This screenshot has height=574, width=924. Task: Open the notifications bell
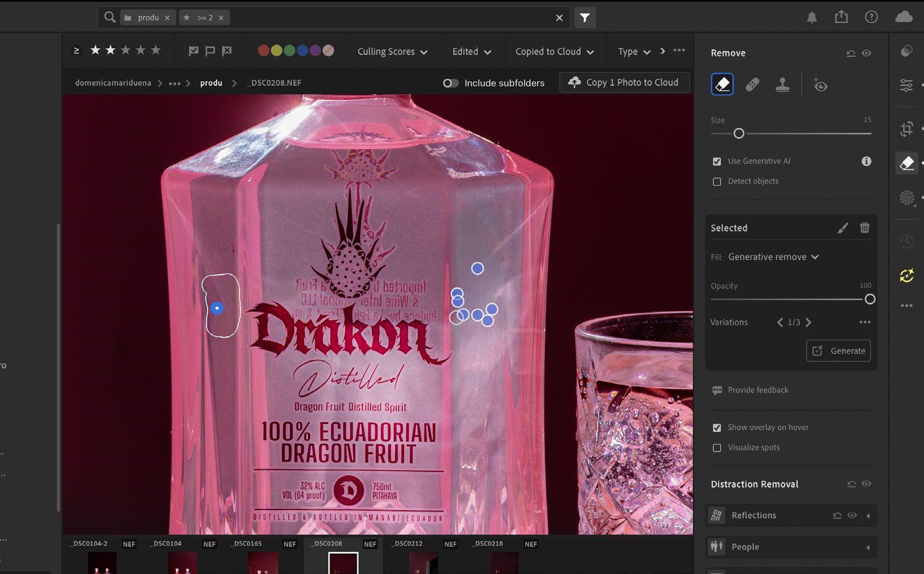pyautogui.click(x=812, y=17)
